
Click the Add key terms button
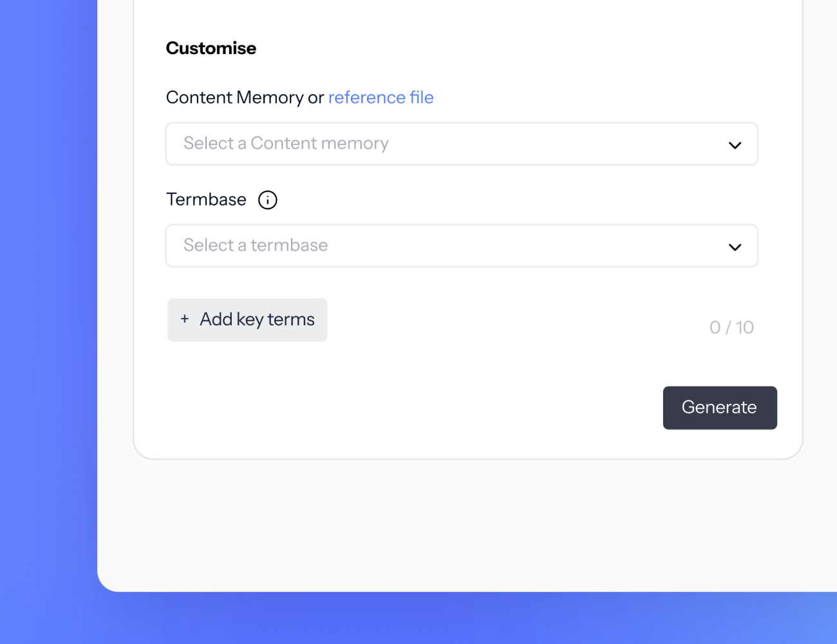coord(247,320)
